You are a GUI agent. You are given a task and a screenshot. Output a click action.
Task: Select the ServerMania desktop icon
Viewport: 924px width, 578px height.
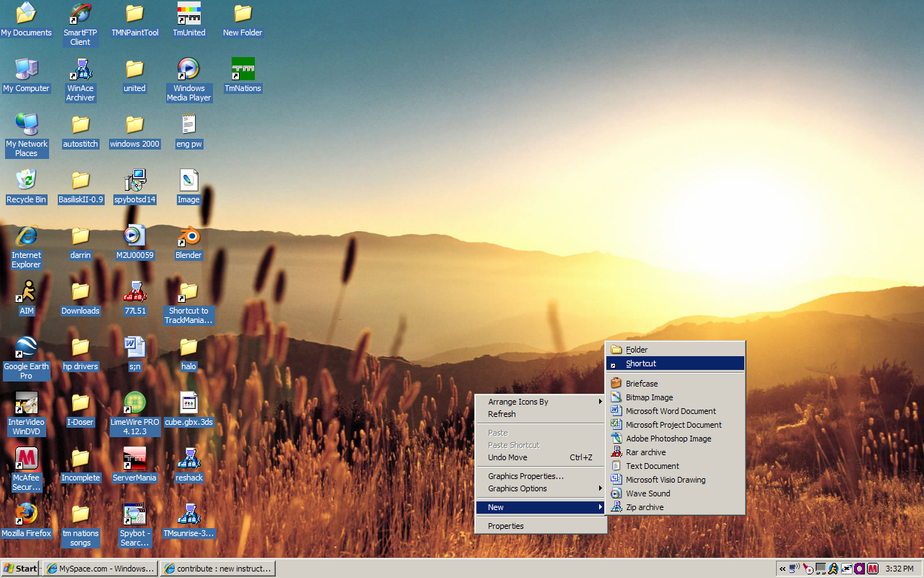(x=135, y=465)
